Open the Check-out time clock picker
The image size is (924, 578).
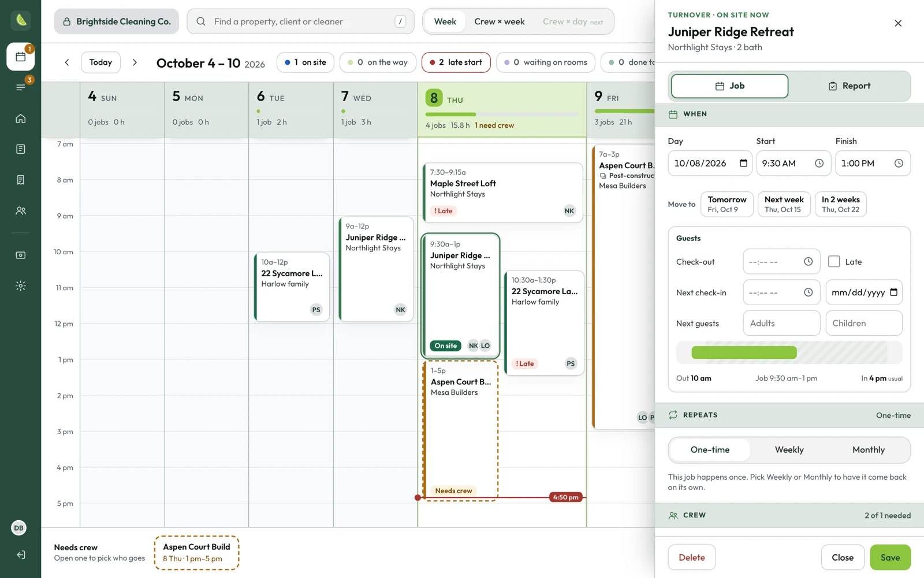pos(808,262)
